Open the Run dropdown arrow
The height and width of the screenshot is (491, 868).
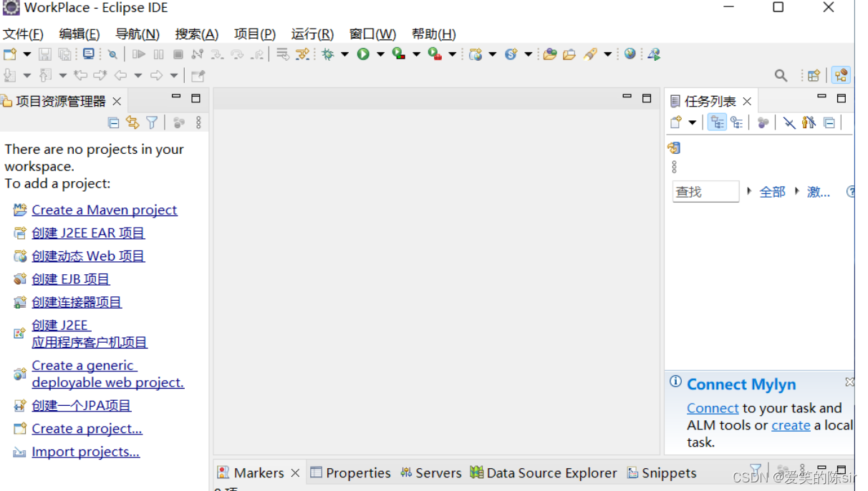pos(380,54)
